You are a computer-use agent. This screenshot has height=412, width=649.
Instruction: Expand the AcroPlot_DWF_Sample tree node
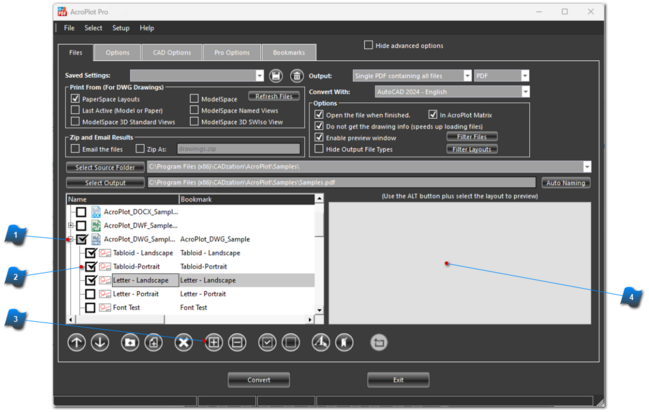(x=71, y=226)
